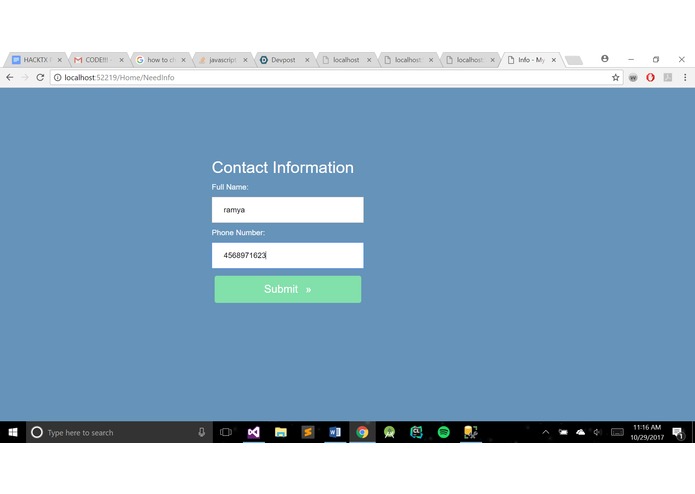This screenshot has width=695, height=494.
Task: Switch to the Devpost tab
Action: click(x=283, y=60)
